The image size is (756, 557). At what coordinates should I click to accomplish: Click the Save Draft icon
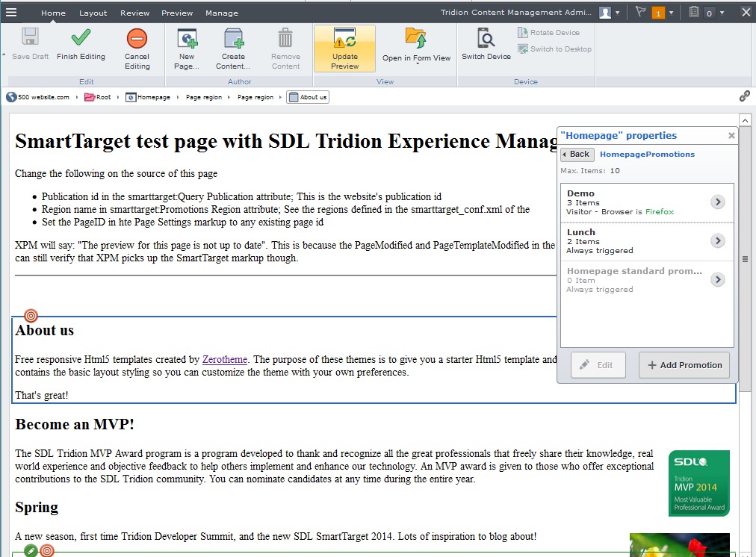coord(30,37)
